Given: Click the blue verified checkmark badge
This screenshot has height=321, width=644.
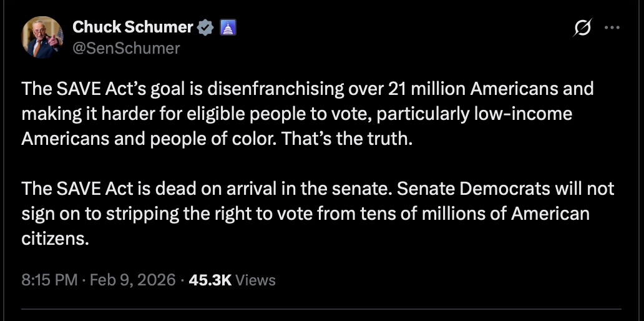Looking at the screenshot, I should click(206, 27).
